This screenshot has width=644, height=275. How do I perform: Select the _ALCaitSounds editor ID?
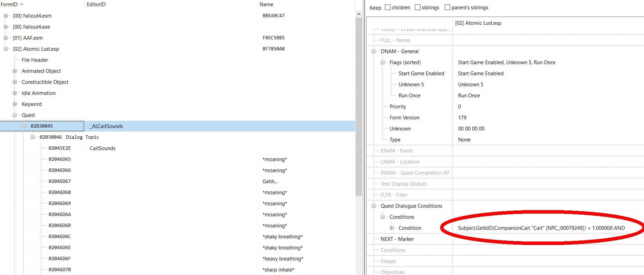point(106,126)
